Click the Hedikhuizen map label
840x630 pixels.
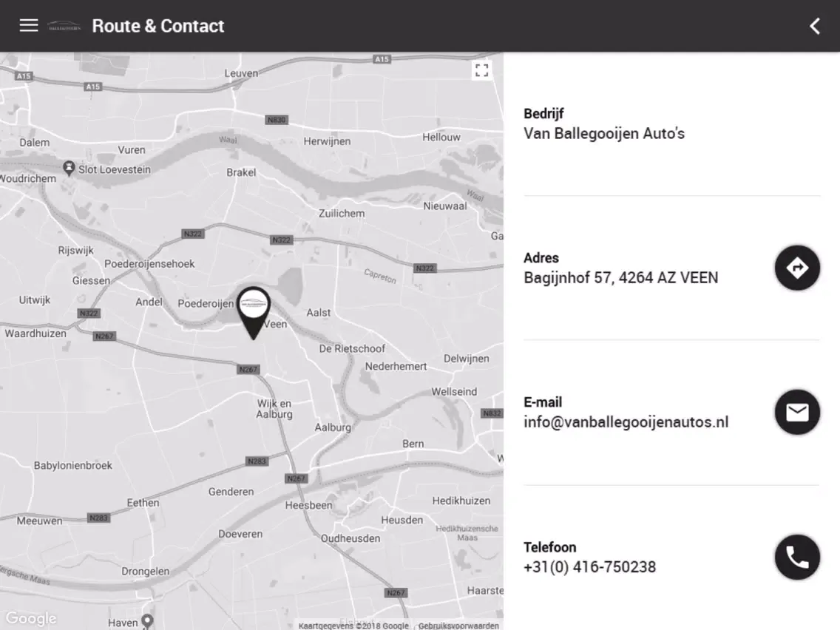tap(461, 501)
